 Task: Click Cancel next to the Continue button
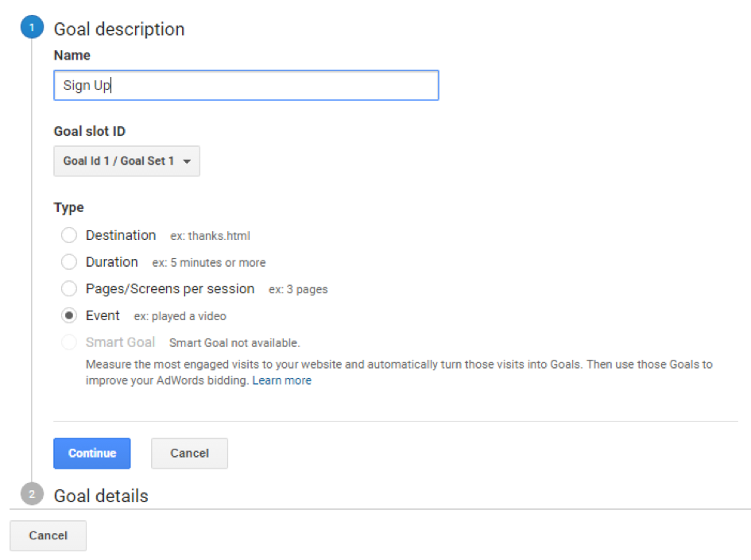(x=190, y=454)
